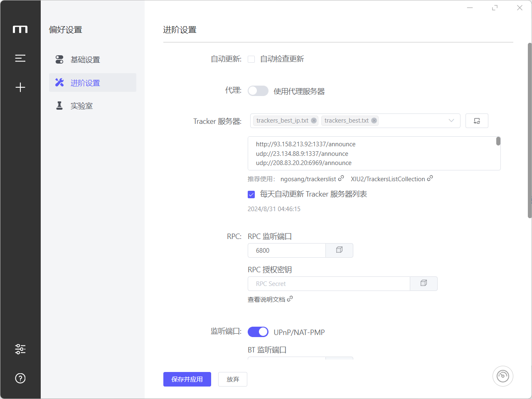Image resolution: width=532 pixels, height=399 pixels.
Task: Open the preferences sliders icon in sidebar
Action: point(20,349)
